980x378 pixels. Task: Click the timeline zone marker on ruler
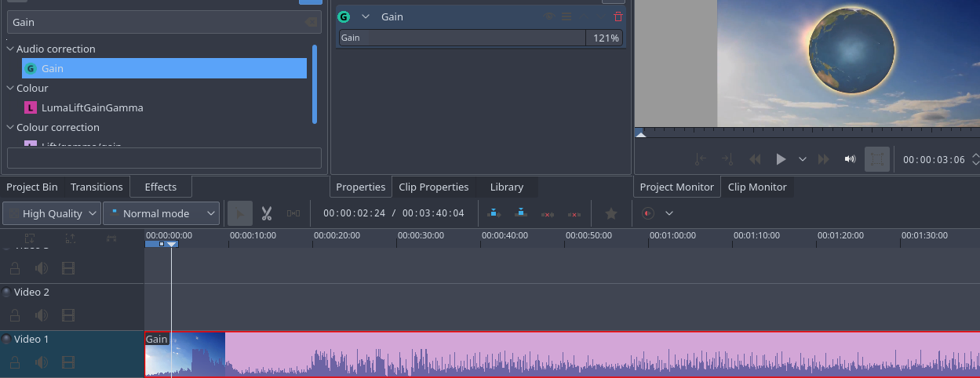pos(162,245)
